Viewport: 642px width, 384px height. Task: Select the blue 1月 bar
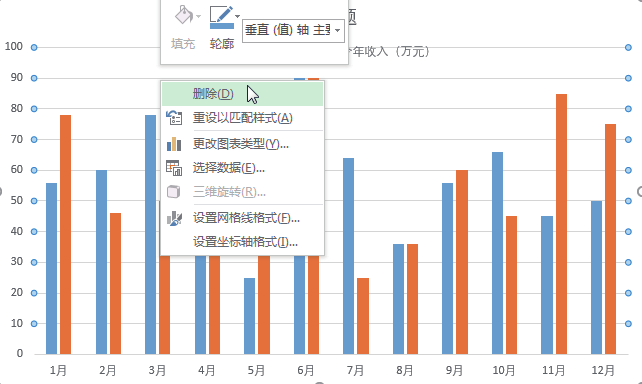52,269
